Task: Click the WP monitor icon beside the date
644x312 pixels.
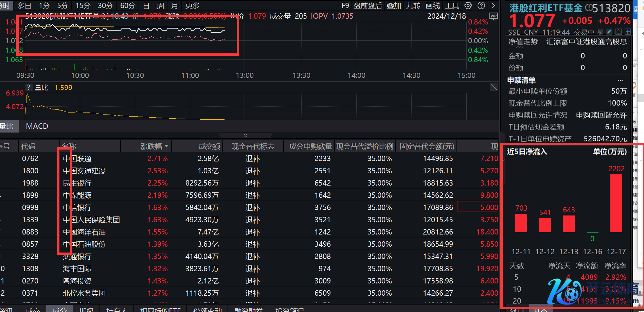Action: (493, 16)
